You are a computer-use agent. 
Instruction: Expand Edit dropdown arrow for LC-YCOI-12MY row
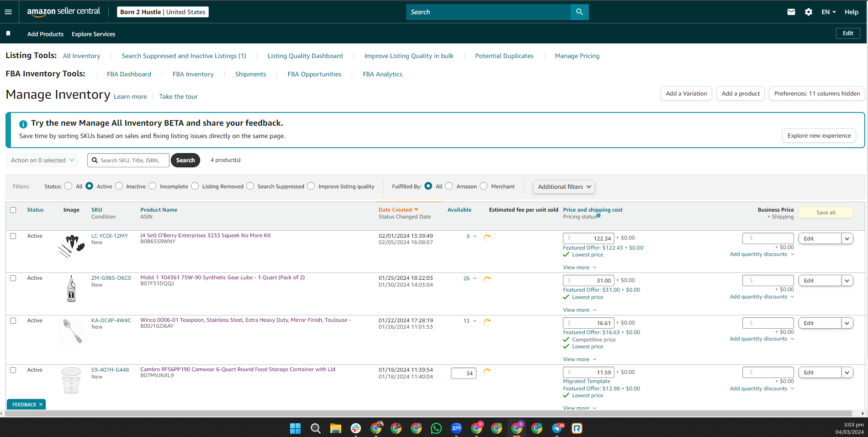tap(847, 239)
